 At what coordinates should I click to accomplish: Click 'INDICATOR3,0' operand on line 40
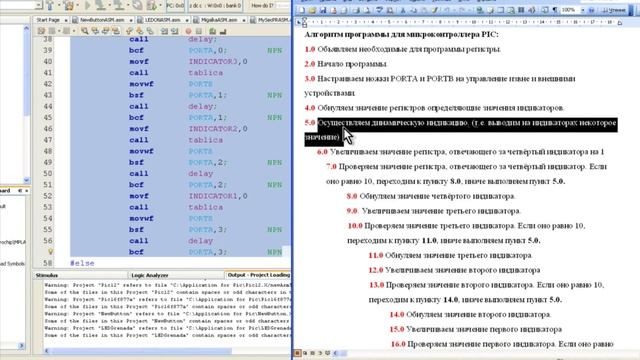[x=218, y=62]
